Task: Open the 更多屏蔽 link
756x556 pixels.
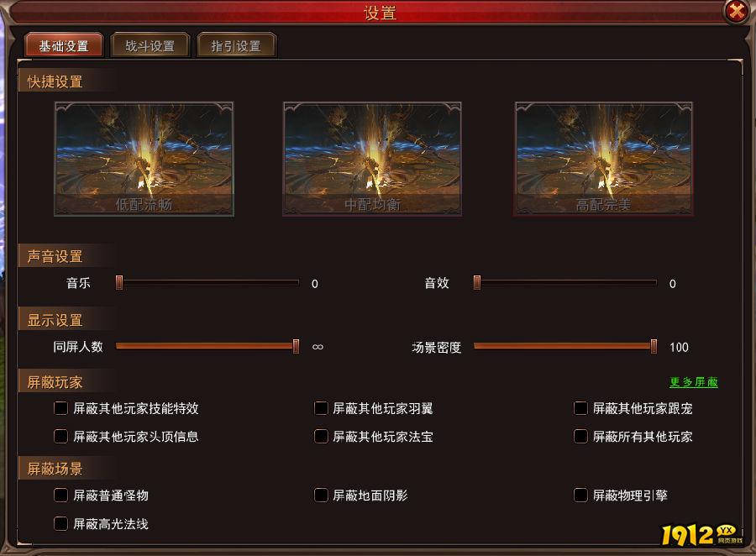Action: tap(694, 382)
